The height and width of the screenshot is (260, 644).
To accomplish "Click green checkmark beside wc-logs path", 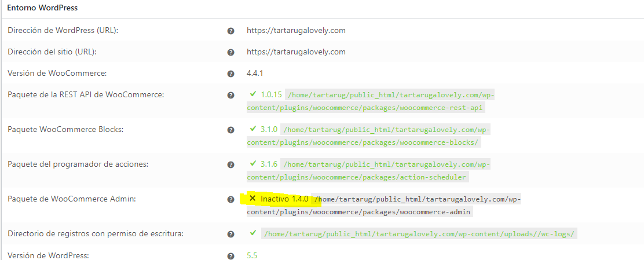I will [x=253, y=233].
